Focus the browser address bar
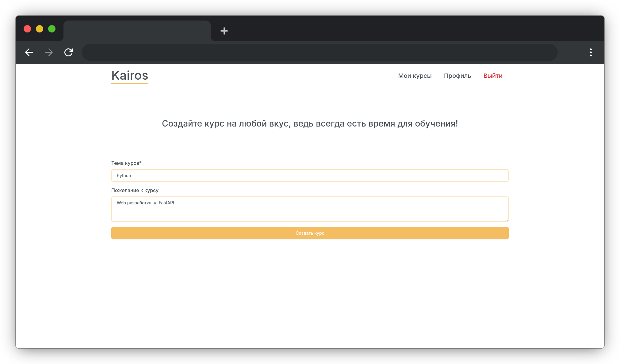620x364 pixels. 320,52
